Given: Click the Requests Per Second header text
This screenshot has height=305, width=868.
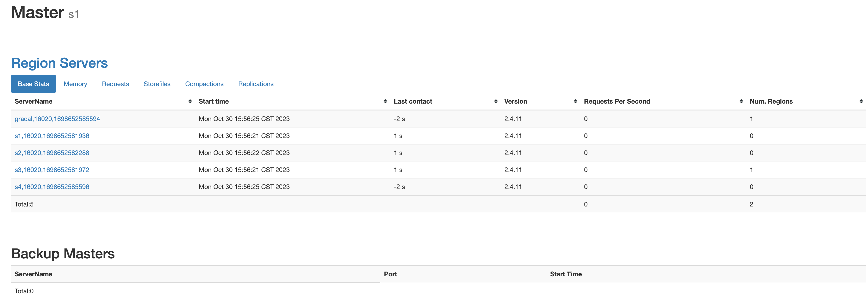Looking at the screenshot, I should tap(617, 102).
